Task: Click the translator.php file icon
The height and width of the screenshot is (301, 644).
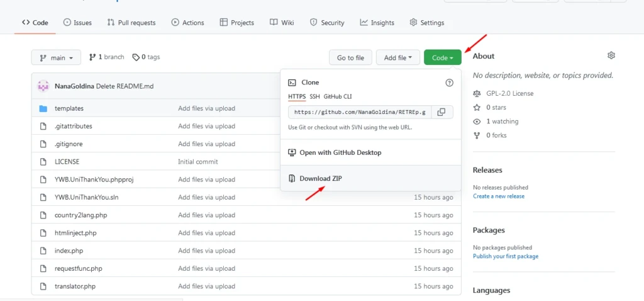Action: pyautogui.click(x=43, y=286)
